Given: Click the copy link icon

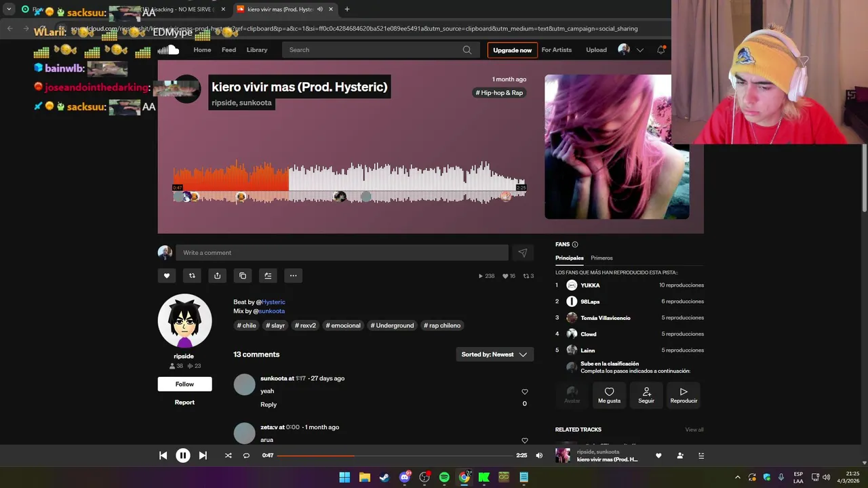Looking at the screenshot, I should coord(243,276).
